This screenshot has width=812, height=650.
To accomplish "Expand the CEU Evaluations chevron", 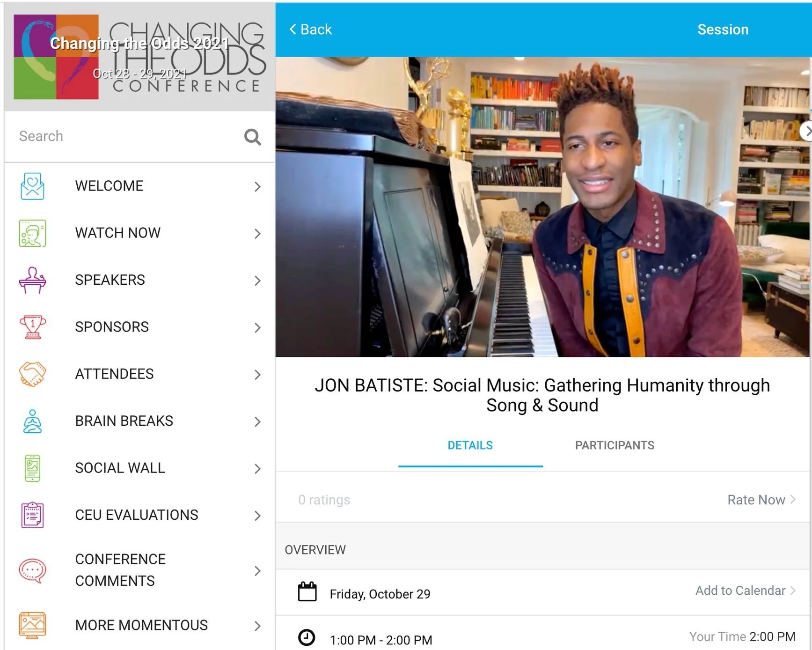I will click(x=257, y=516).
